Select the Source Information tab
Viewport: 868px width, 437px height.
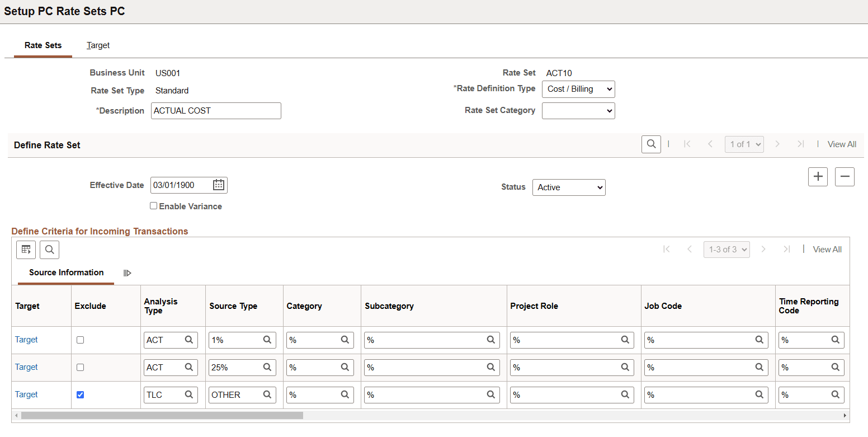click(65, 272)
